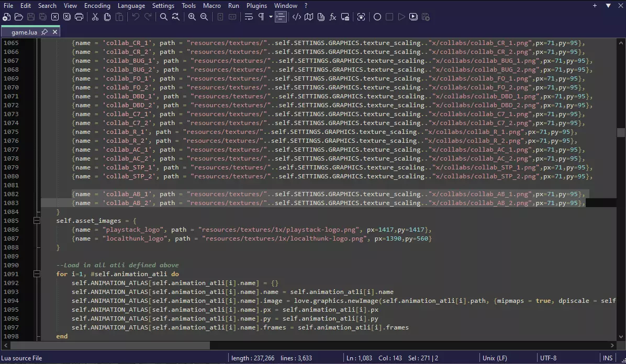Cut selection with the scissors icon

tap(95, 17)
